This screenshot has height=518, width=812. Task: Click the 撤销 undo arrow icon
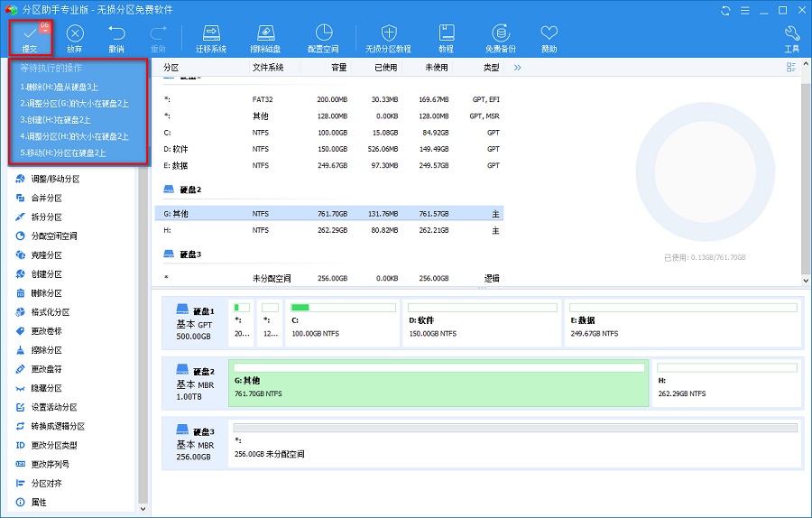click(116, 34)
